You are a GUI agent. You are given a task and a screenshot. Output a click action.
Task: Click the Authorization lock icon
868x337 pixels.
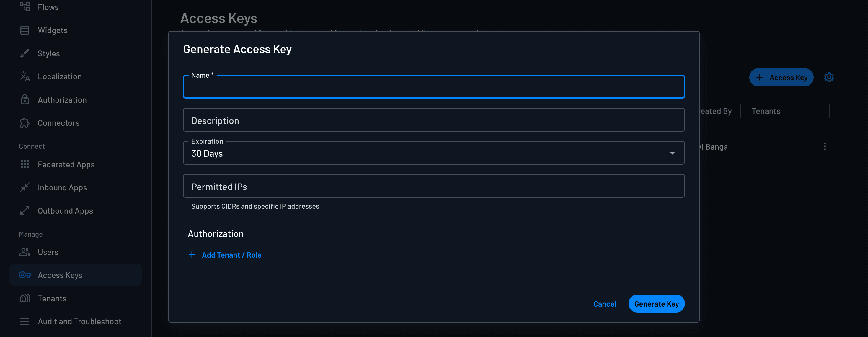point(25,100)
